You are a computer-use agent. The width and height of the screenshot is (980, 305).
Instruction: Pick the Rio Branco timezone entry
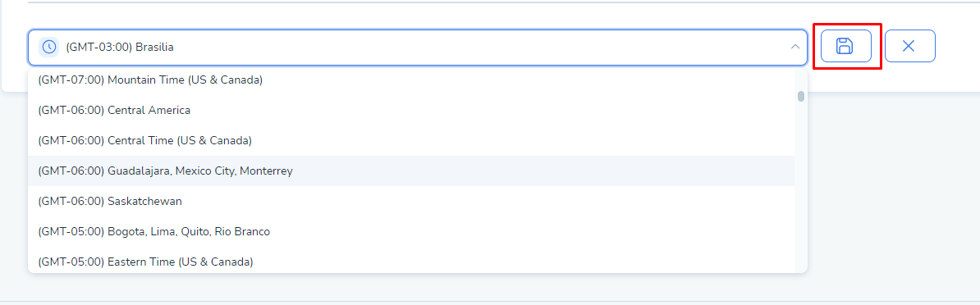(x=411, y=232)
